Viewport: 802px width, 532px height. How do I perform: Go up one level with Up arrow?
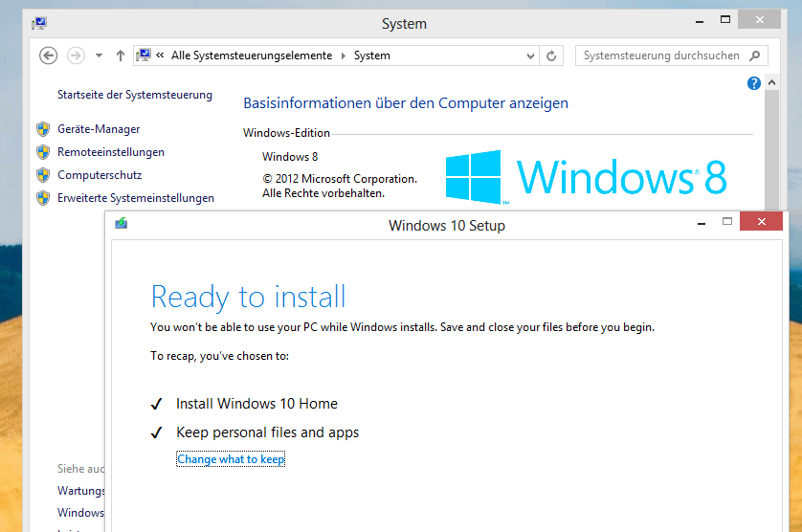point(121,55)
